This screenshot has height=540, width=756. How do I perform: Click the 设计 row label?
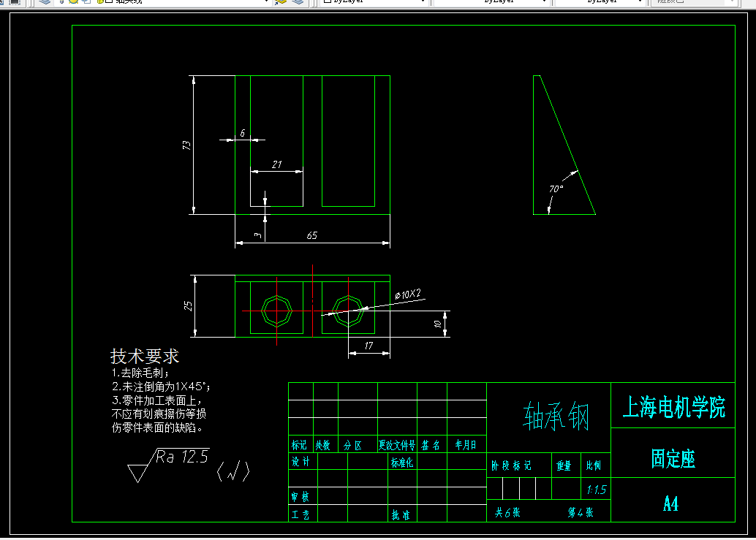[300, 462]
